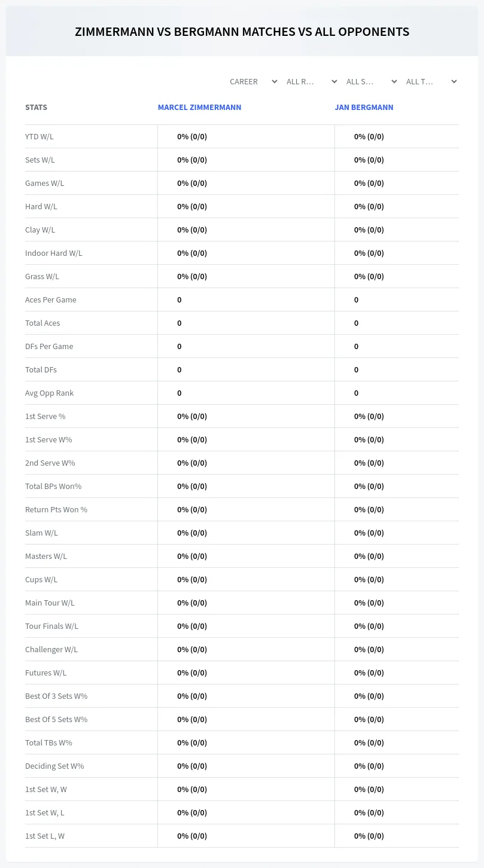
Task: Click the Total Aces row label
Action: (x=42, y=323)
